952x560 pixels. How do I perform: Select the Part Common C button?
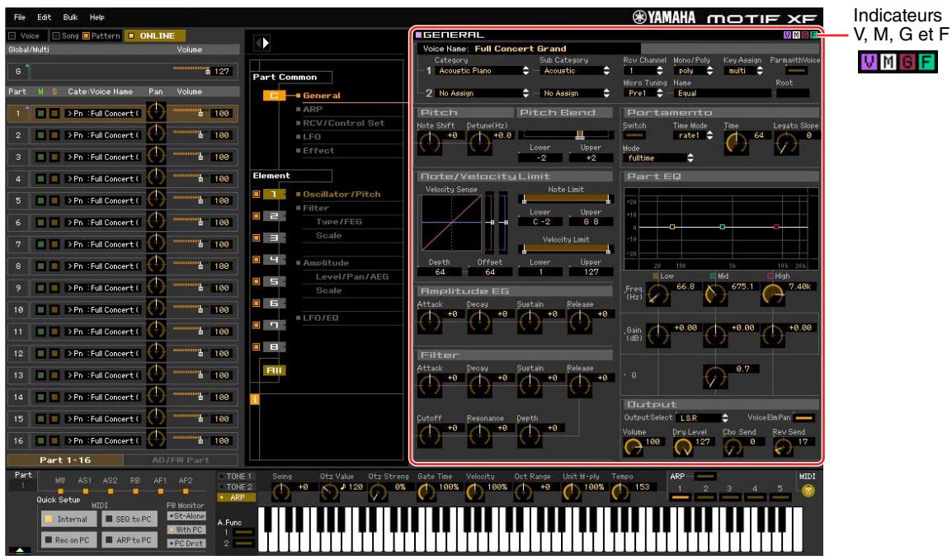(x=274, y=95)
